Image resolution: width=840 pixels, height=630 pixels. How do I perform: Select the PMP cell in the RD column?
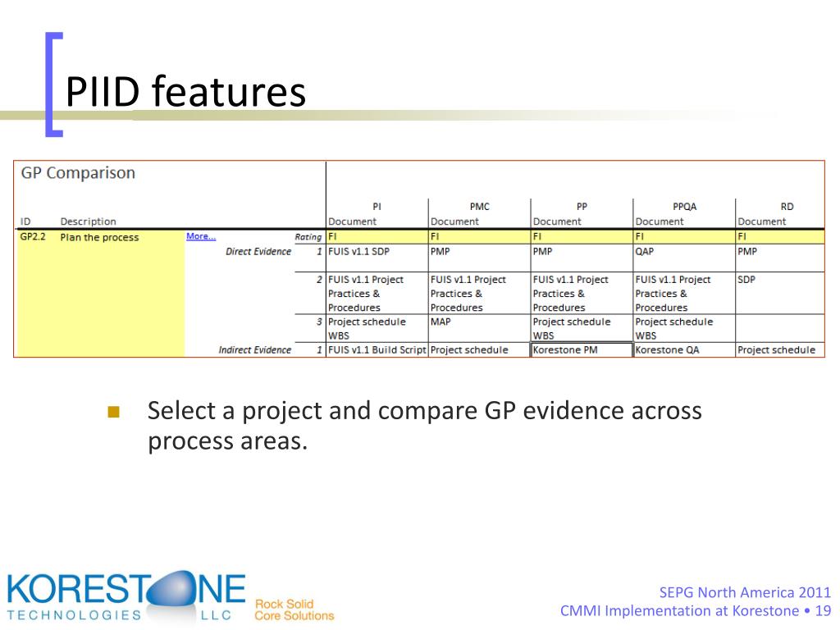click(780, 258)
